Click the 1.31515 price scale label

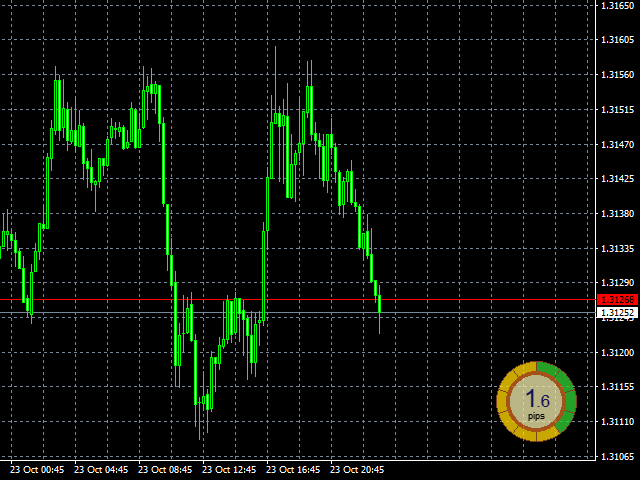[x=617, y=110]
